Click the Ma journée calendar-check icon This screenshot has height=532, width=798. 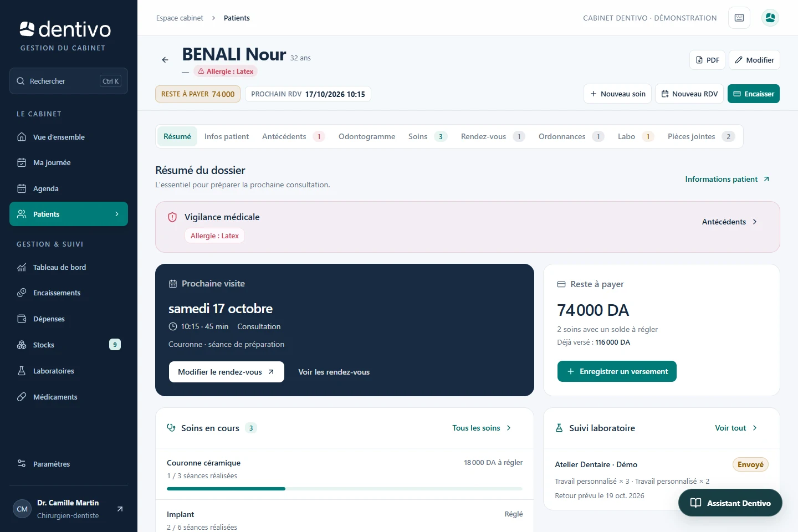pyautogui.click(x=22, y=162)
